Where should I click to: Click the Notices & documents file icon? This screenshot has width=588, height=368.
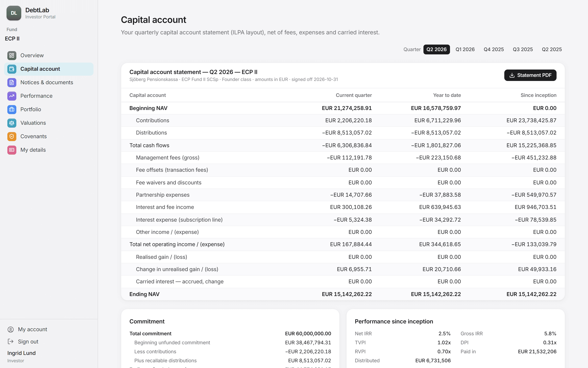point(12,83)
